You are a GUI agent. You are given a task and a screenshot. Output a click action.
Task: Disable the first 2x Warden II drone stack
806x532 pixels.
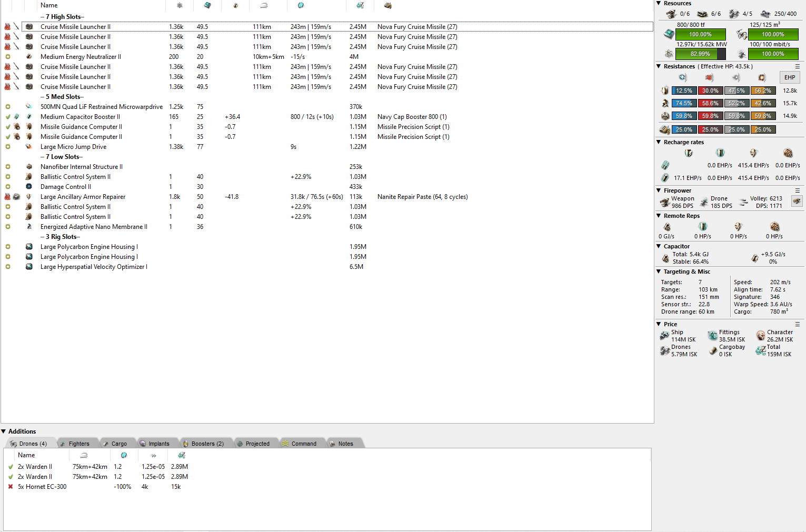point(11,467)
